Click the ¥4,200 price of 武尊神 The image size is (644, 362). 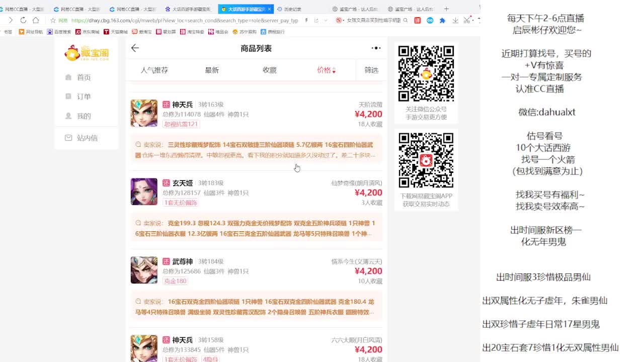[x=368, y=271]
